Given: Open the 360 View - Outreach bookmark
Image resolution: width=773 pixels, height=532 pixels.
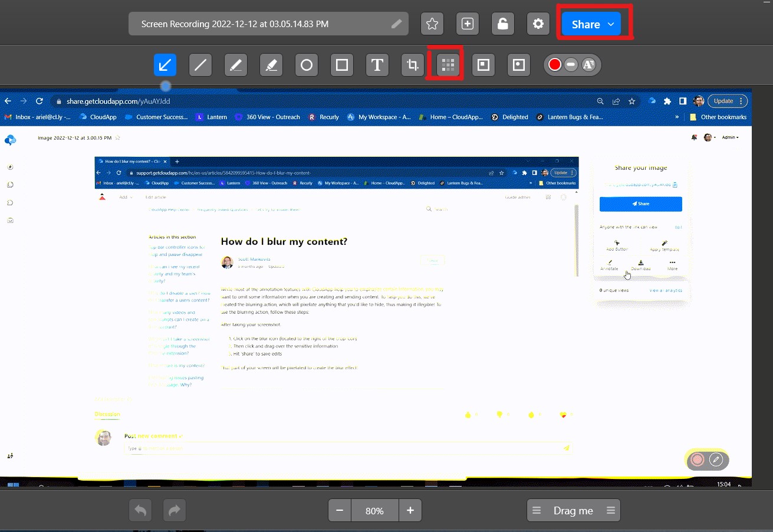Looking at the screenshot, I should tap(268, 117).
